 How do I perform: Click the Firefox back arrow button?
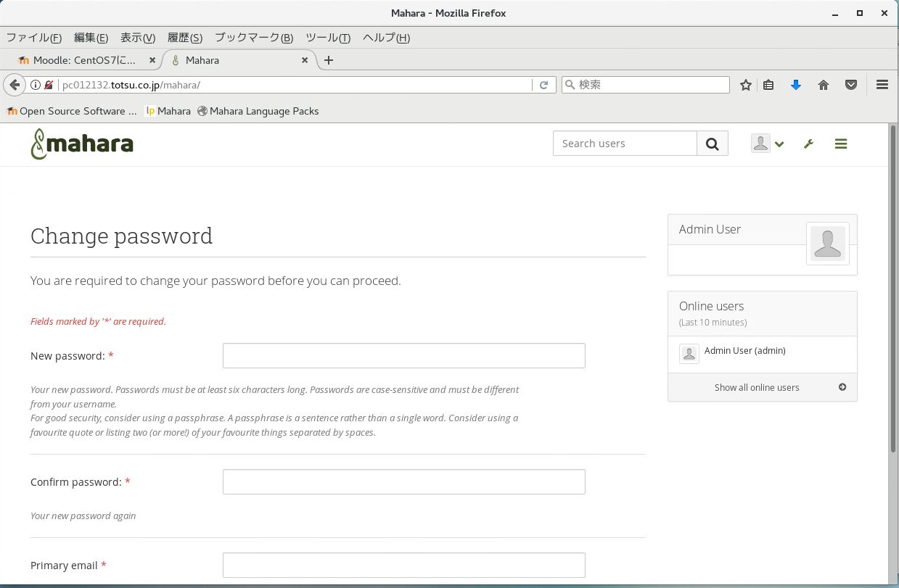coord(15,85)
